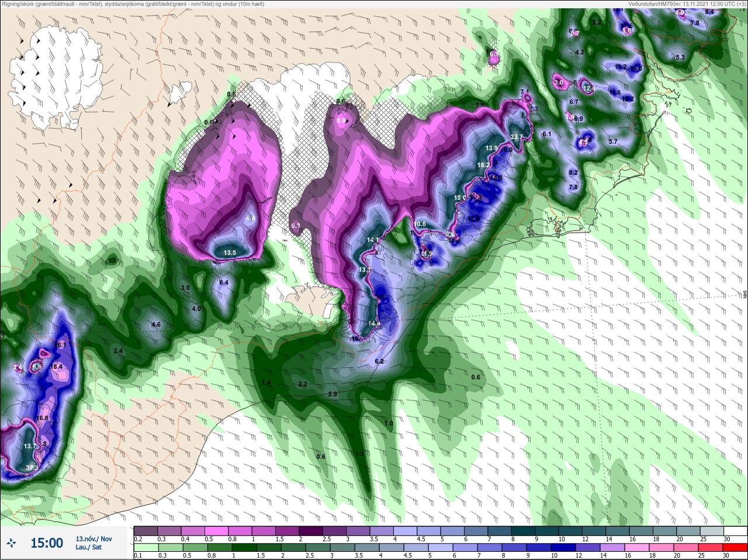Click the 4.6 precipitation value on map
This screenshot has height=560, width=748.
(156, 324)
